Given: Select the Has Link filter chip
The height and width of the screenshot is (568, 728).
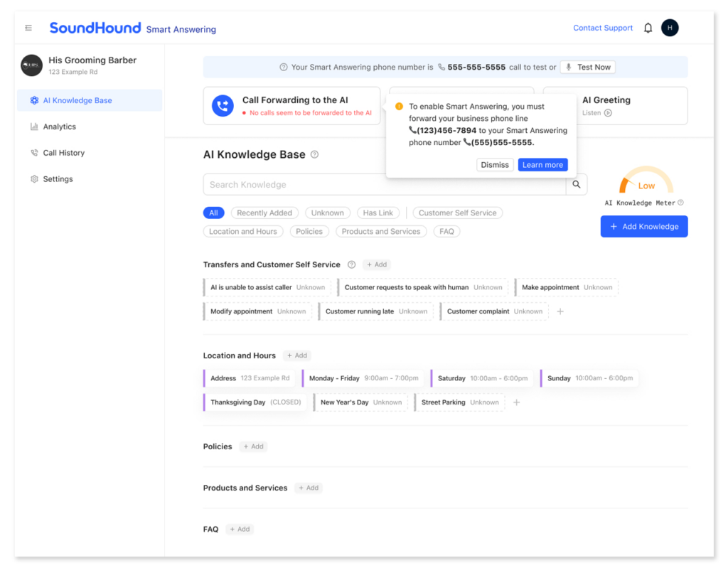Looking at the screenshot, I should click(x=378, y=213).
